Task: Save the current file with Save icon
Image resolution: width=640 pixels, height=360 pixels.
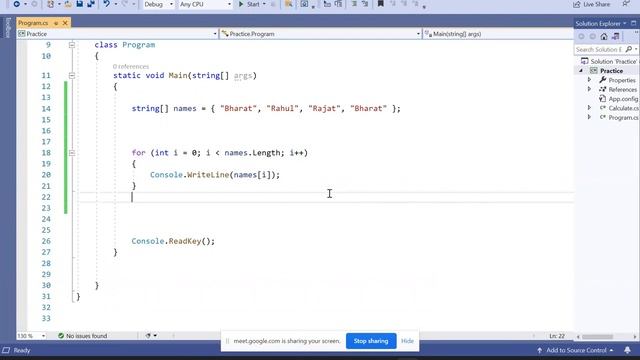Action: point(80,4)
